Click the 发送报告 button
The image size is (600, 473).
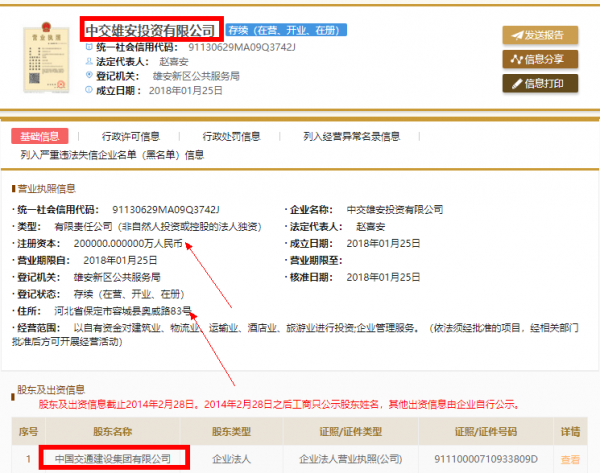point(540,35)
